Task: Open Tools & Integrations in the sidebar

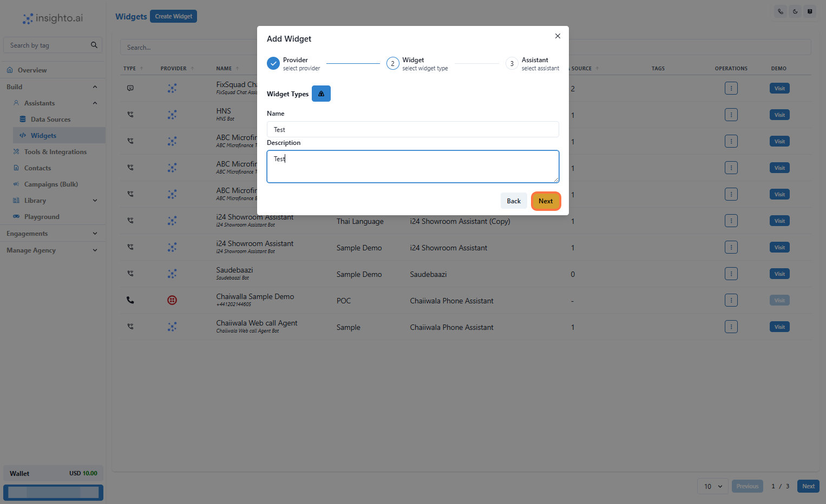Action: point(55,152)
